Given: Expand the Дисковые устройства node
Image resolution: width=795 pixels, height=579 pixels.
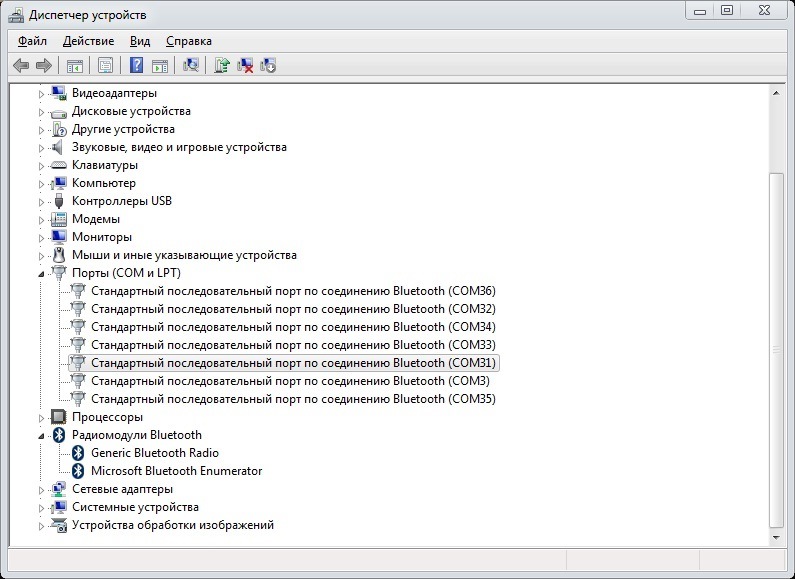Looking at the screenshot, I should click(x=42, y=112).
